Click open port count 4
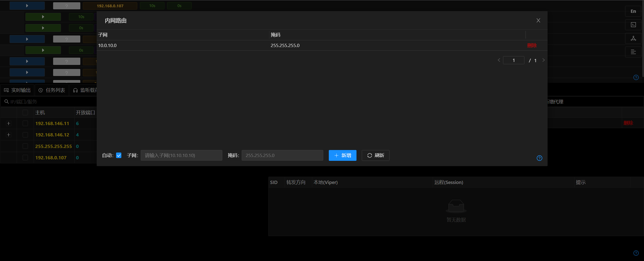This screenshot has width=644, height=261. point(77,135)
